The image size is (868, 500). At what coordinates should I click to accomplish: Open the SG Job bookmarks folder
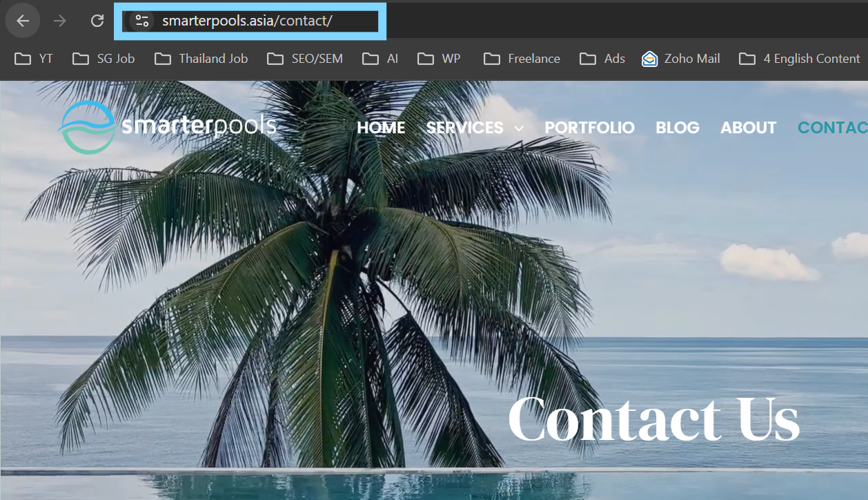coord(104,59)
